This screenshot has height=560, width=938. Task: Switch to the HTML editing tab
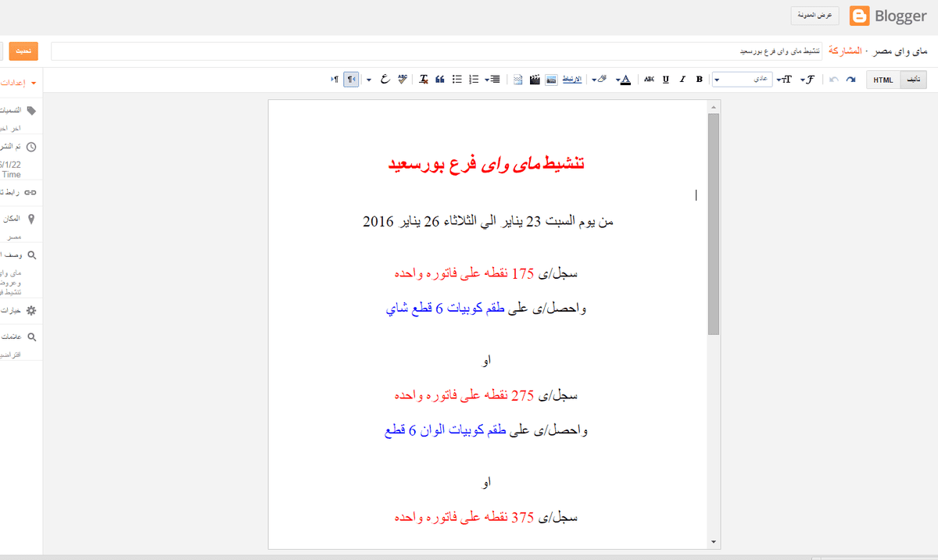coord(883,79)
